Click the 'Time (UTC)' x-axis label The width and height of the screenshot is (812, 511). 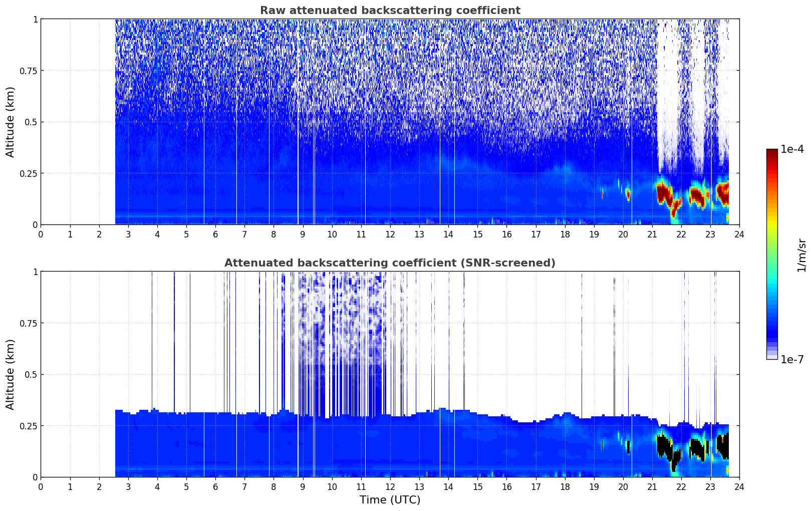pyautogui.click(x=390, y=499)
